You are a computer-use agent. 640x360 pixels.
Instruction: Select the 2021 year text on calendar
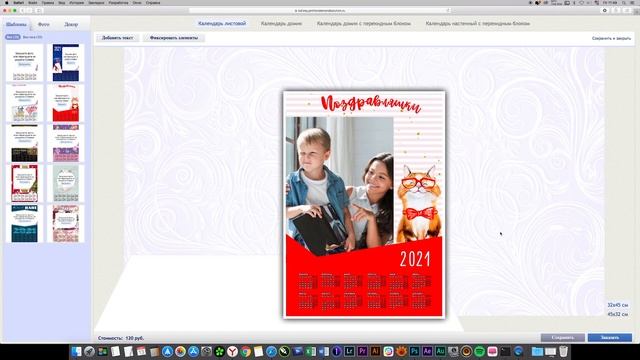pos(415,259)
